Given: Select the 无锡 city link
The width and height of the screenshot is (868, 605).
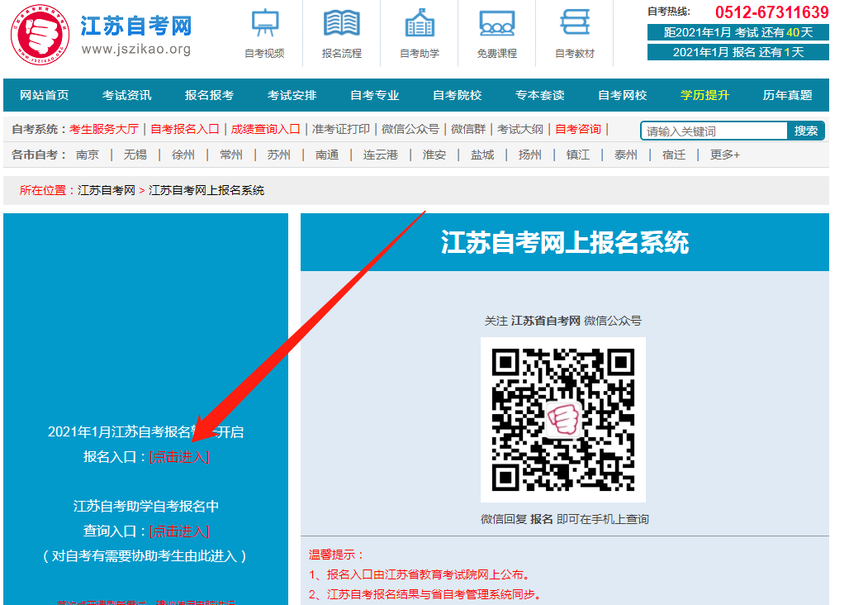Looking at the screenshot, I should (x=135, y=155).
